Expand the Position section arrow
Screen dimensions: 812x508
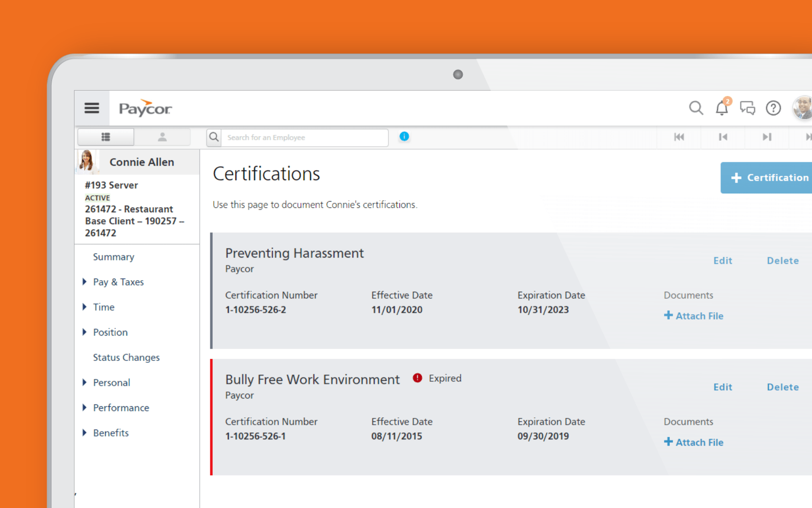click(84, 332)
